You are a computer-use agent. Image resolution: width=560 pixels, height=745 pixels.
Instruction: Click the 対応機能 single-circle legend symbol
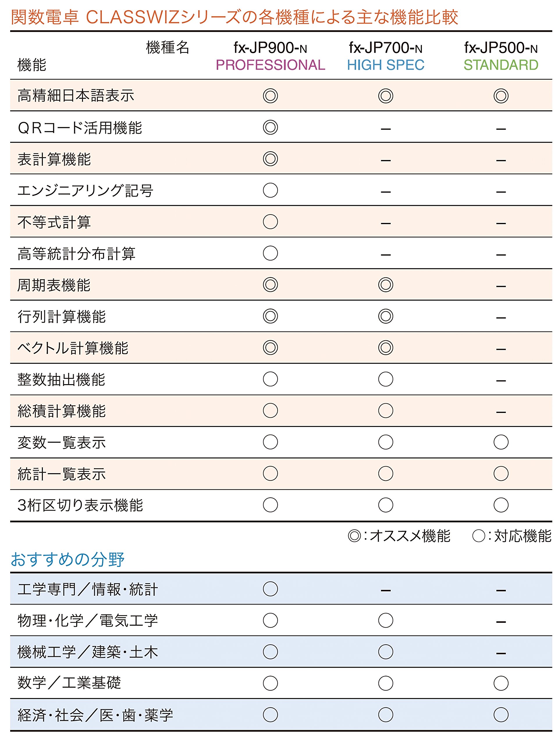coord(479,536)
